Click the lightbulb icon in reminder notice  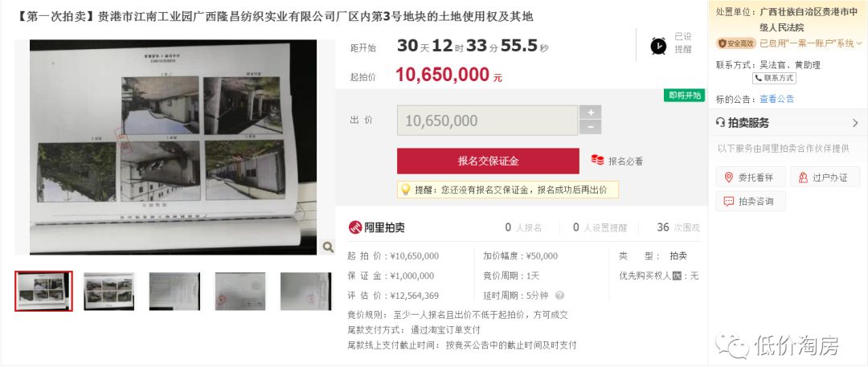405,190
